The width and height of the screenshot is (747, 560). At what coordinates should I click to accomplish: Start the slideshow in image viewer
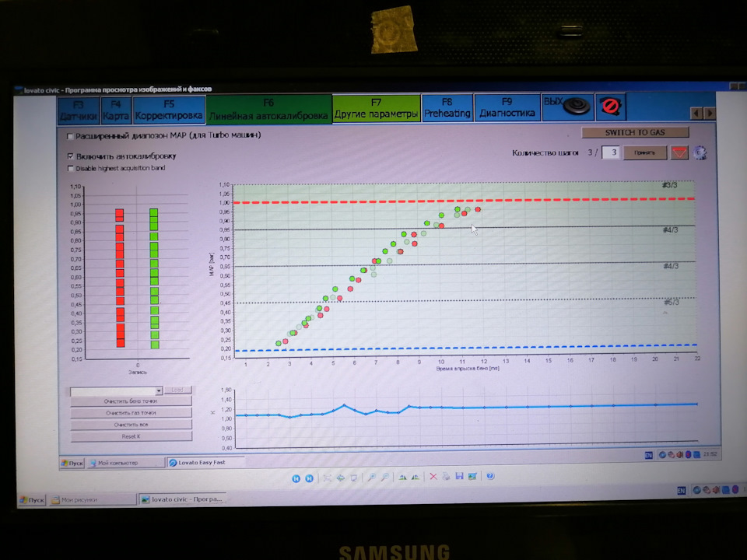pos(354,478)
